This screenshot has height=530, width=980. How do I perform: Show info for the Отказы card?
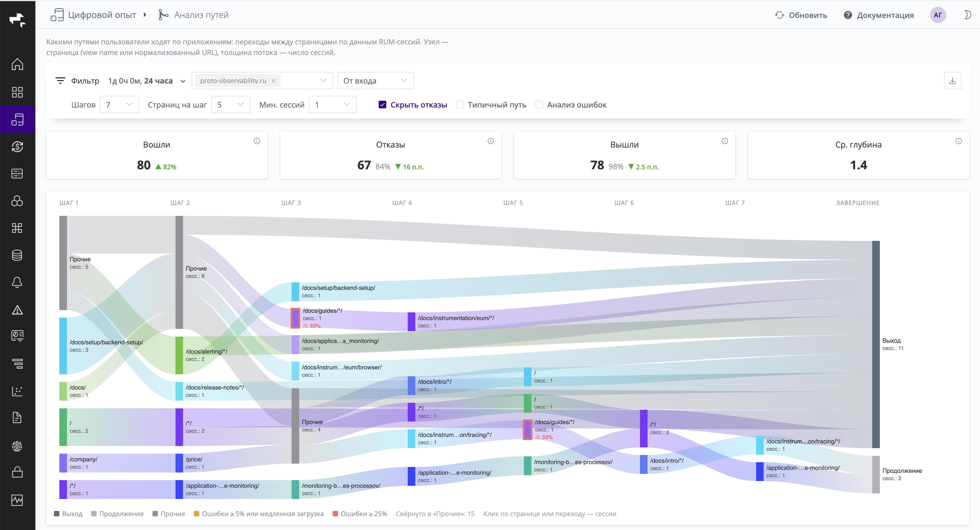[x=491, y=141]
